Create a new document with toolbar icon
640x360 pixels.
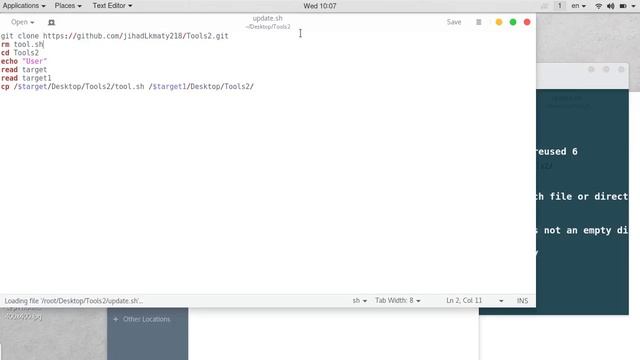(51, 22)
